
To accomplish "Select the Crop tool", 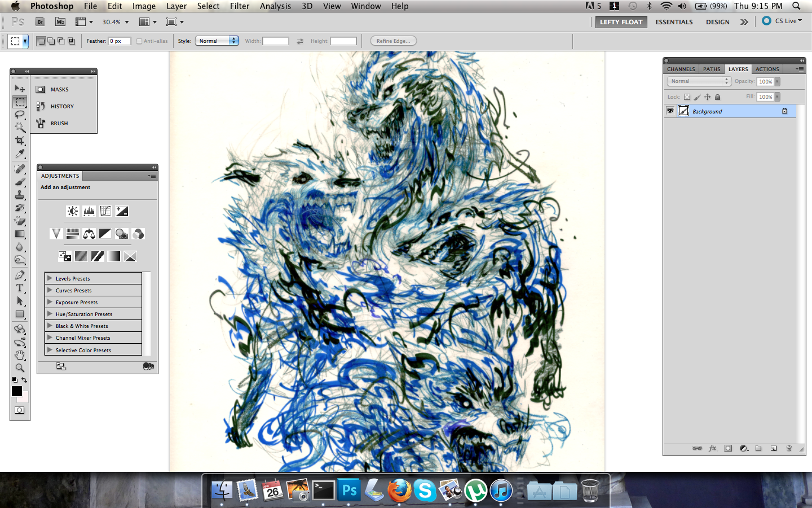I will 20,141.
